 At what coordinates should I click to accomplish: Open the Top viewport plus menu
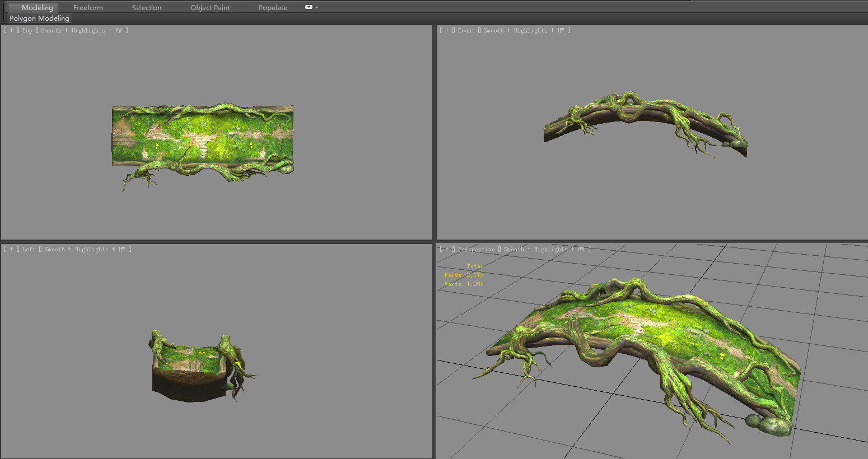(11, 30)
